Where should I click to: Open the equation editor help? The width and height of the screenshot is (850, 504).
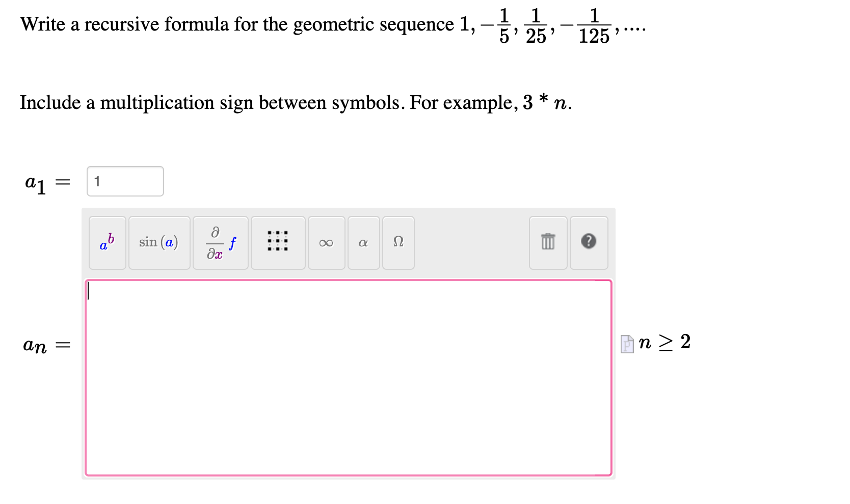tap(589, 243)
